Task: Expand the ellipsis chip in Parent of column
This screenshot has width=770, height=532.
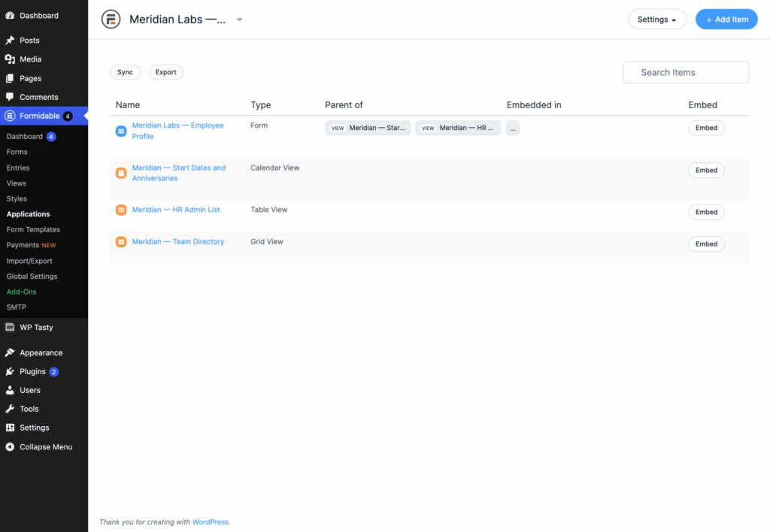Action: [513, 128]
